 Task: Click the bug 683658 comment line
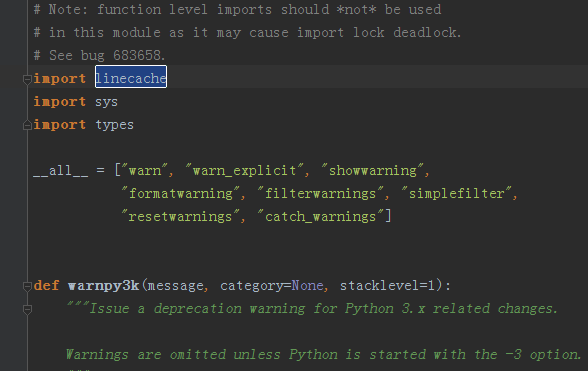pyautogui.click(x=99, y=56)
